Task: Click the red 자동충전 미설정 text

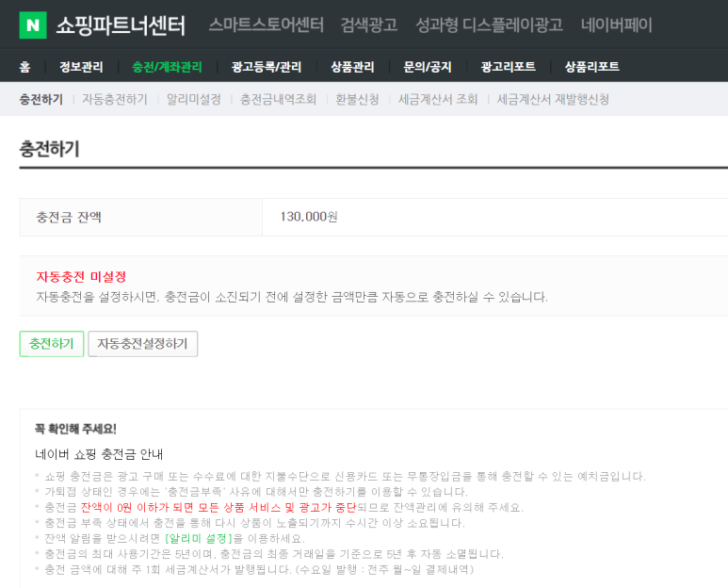Action: pos(81,277)
